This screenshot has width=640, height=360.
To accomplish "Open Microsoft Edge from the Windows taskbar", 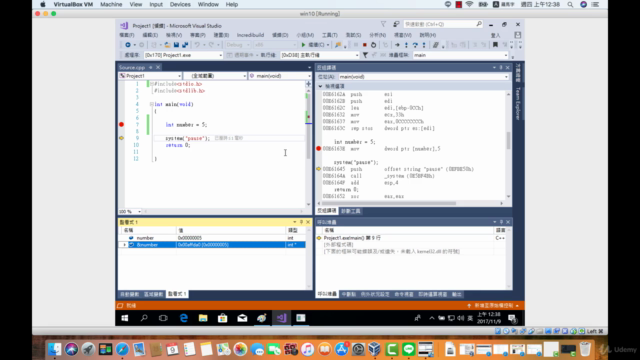I will pos(184,318).
